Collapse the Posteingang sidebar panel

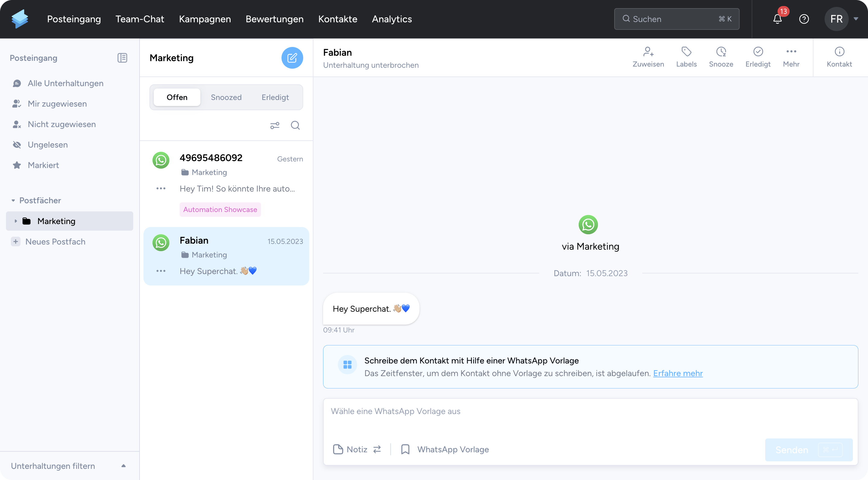point(122,58)
